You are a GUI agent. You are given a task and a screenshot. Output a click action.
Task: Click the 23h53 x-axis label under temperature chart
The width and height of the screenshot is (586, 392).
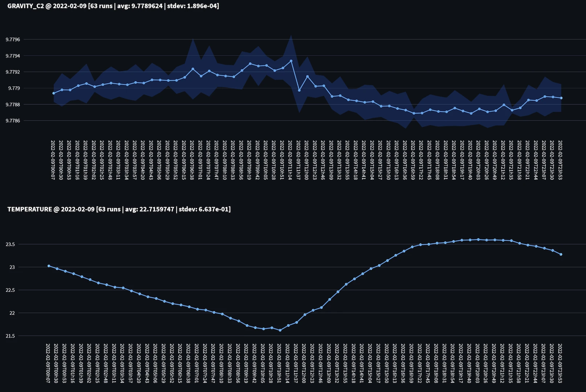coord(560,363)
